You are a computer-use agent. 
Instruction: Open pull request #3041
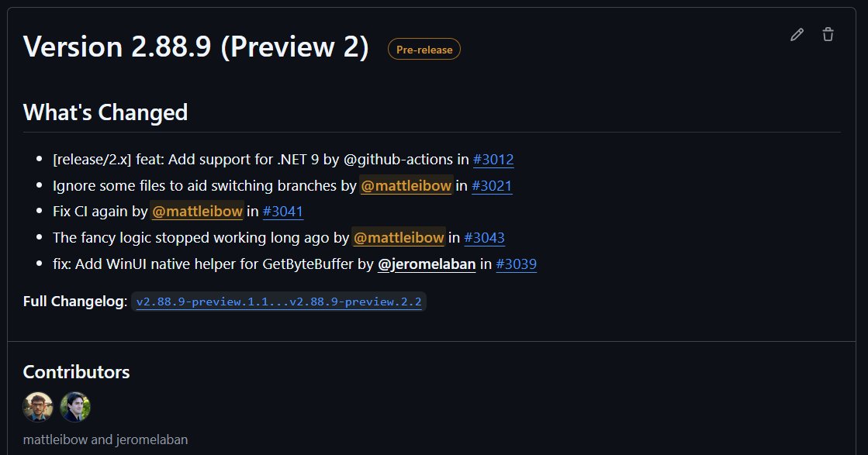click(283, 212)
